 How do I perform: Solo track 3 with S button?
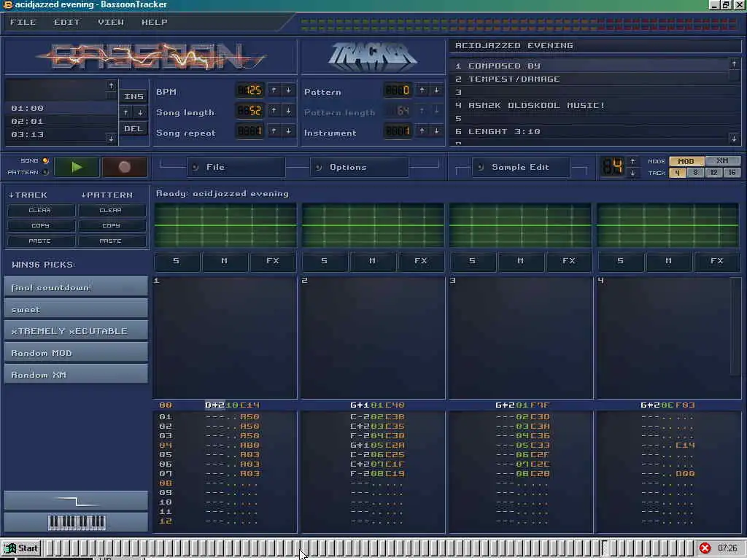click(473, 262)
